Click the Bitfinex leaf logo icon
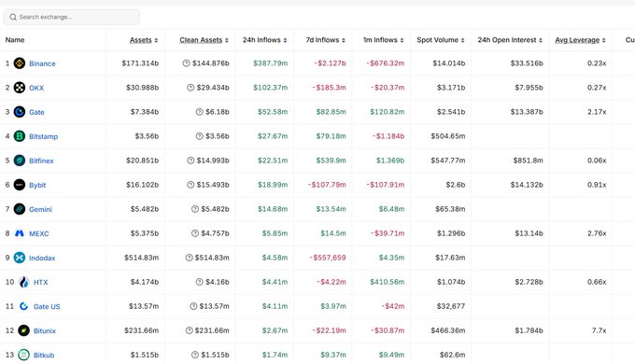 point(20,161)
